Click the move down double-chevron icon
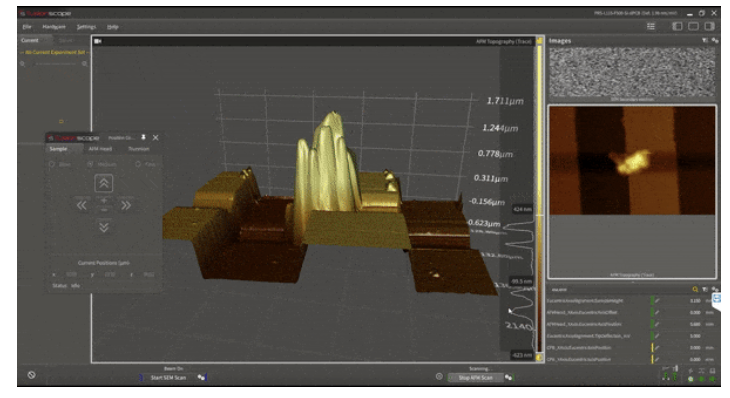This screenshot has width=730, height=398. click(104, 227)
